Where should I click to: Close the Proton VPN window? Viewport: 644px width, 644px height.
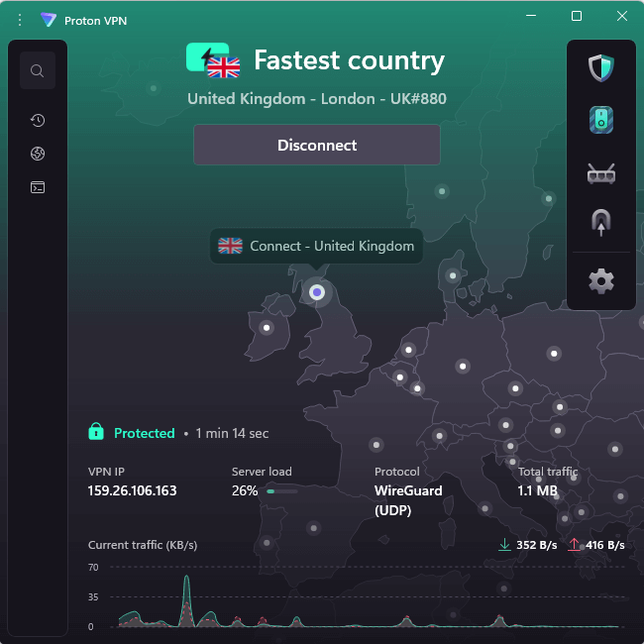point(622,16)
